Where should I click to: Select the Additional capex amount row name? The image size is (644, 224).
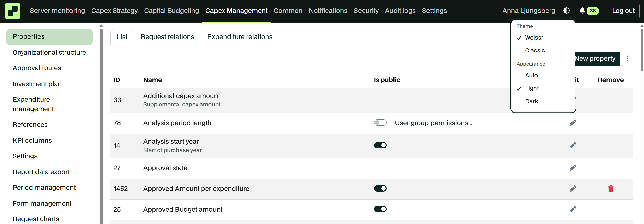pyautogui.click(x=182, y=96)
